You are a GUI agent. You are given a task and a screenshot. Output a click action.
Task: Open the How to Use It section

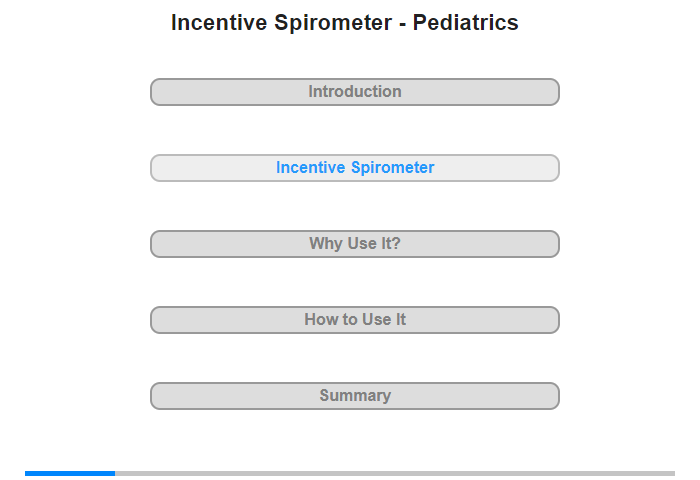point(354,320)
